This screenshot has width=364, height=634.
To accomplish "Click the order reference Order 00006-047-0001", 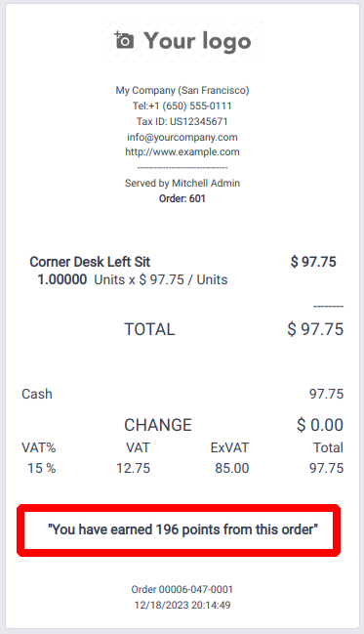I will (x=182, y=589).
